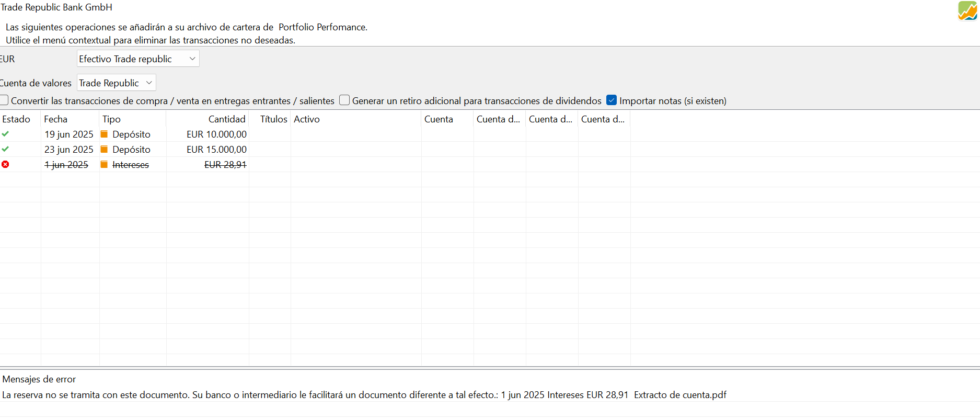Select the struck-through date '1 jun 2025'
The image size is (980, 419).
[x=66, y=165]
